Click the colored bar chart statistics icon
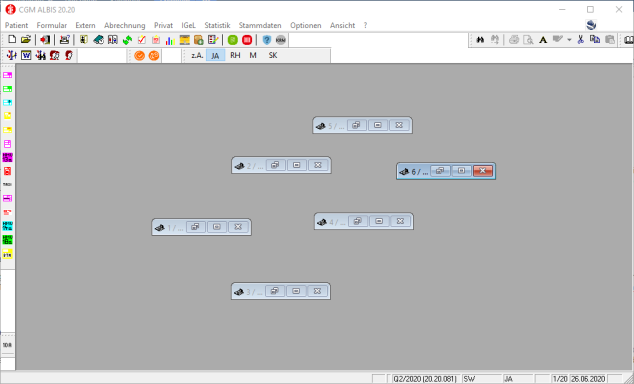This screenshot has height=384, width=634. (170, 40)
